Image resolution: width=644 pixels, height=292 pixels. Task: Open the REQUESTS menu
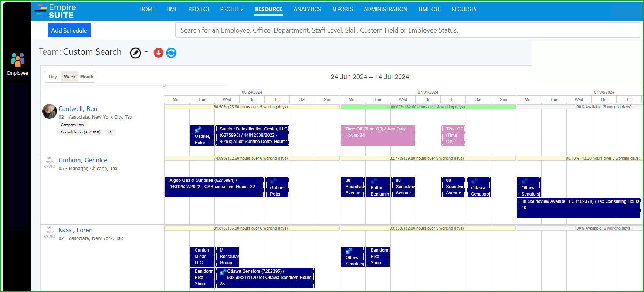[x=464, y=9]
